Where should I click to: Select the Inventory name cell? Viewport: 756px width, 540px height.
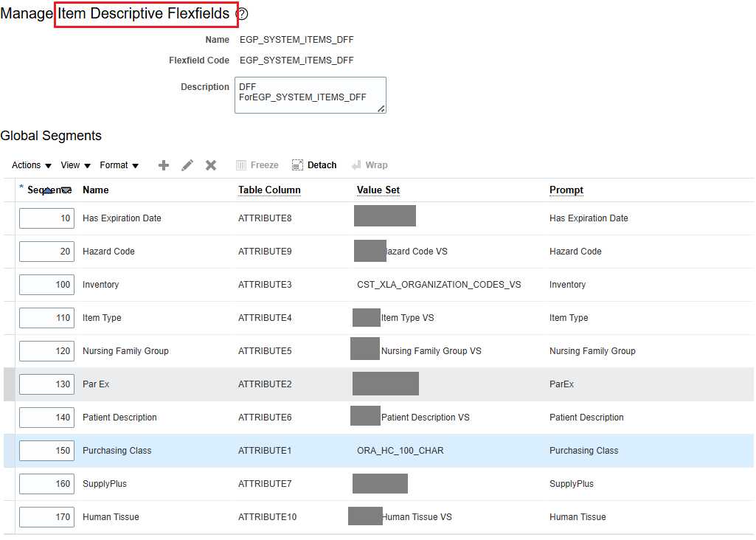pyautogui.click(x=100, y=285)
